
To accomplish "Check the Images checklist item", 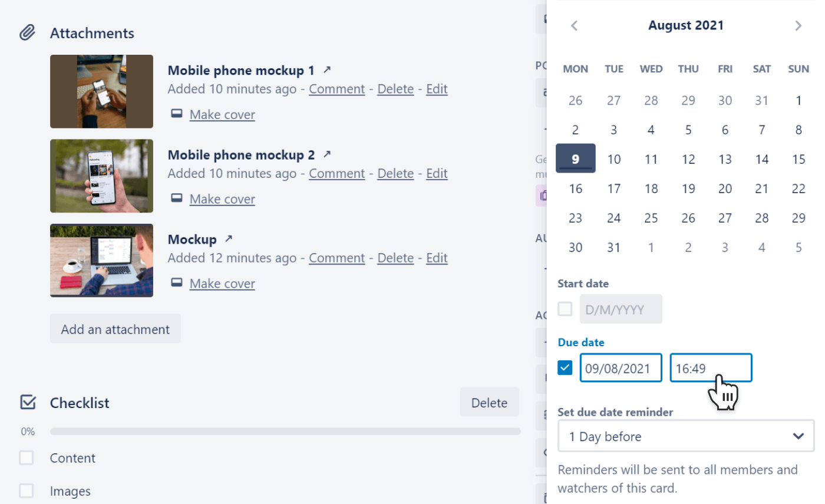I will pyautogui.click(x=26, y=490).
